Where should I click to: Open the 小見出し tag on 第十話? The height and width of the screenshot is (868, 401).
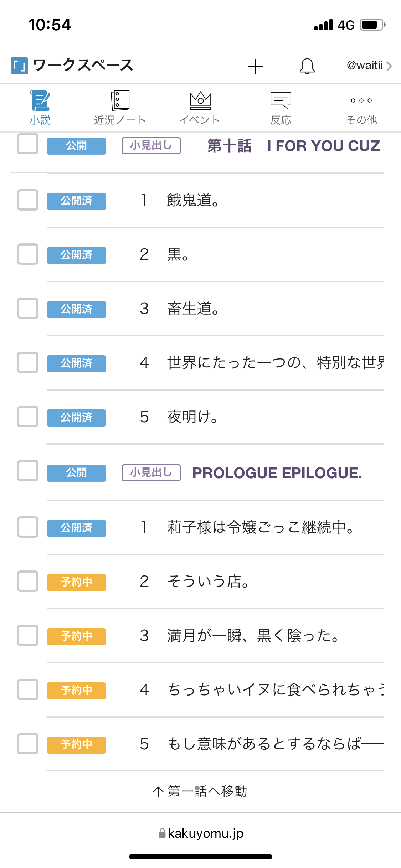tap(151, 146)
